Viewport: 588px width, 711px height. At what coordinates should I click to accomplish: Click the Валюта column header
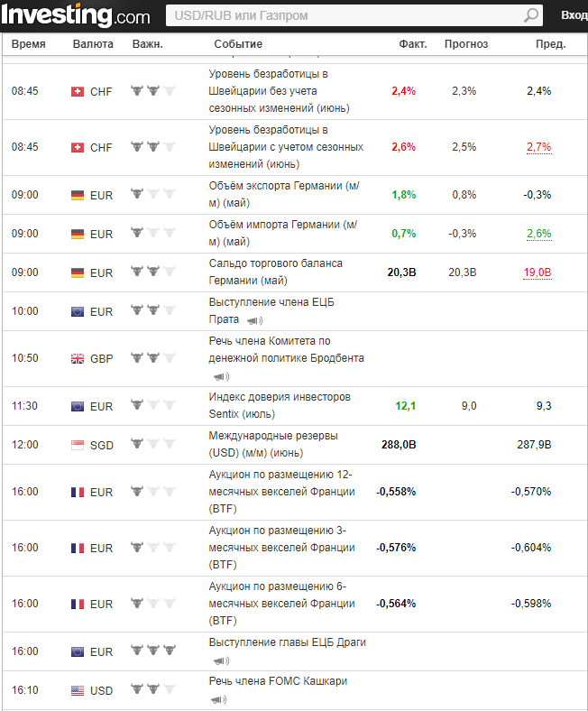93,44
